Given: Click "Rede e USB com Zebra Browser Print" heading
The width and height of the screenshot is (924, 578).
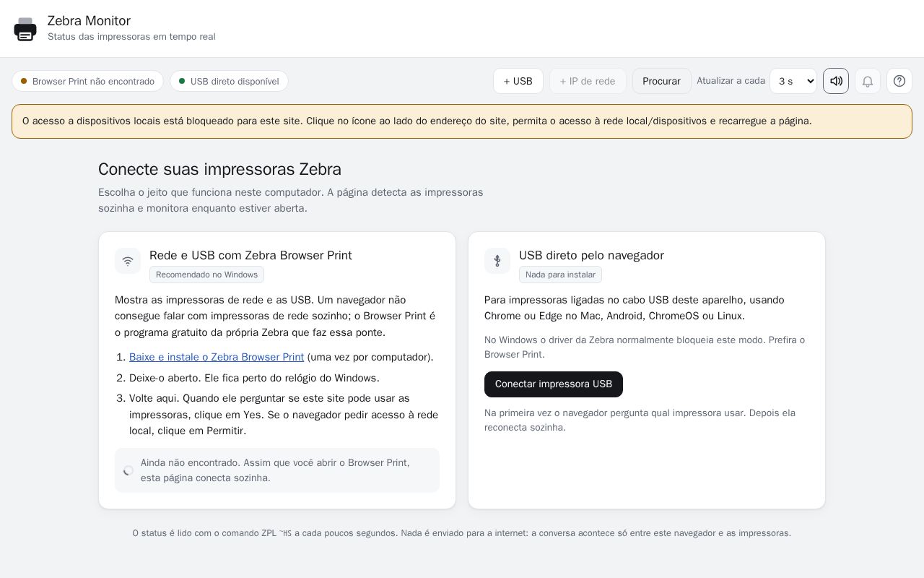Looking at the screenshot, I should click(250, 255).
